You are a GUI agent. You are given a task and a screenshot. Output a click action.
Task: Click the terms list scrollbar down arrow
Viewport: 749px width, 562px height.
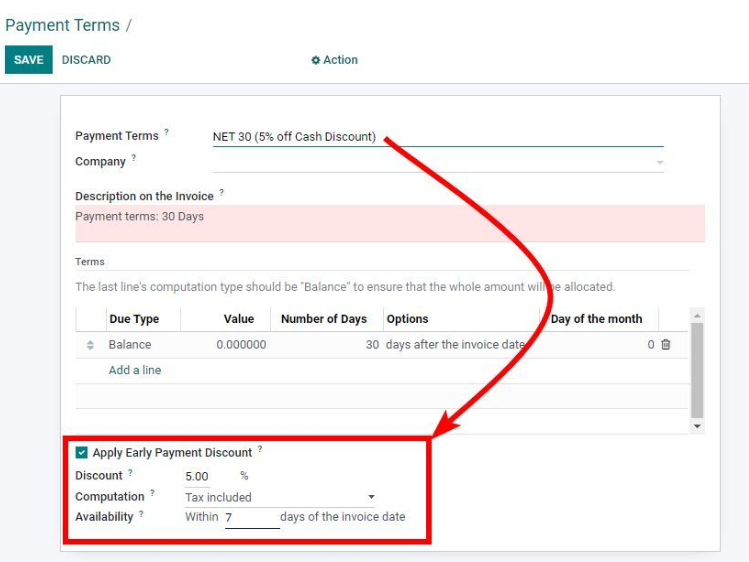(x=697, y=426)
